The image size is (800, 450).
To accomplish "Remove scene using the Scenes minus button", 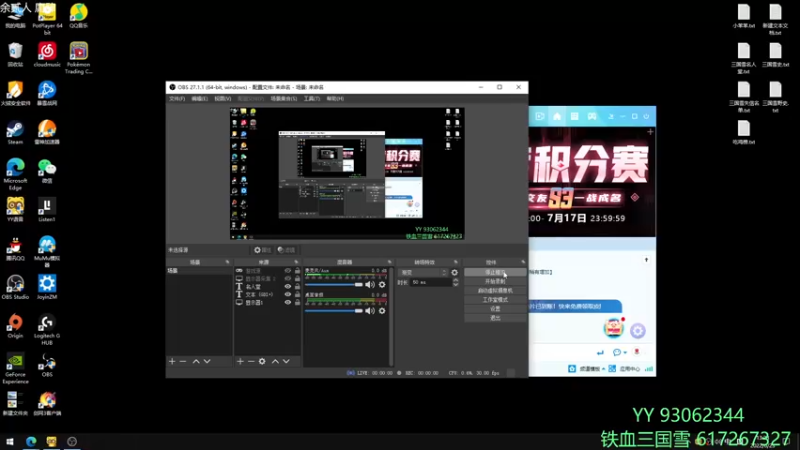I will (x=183, y=361).
